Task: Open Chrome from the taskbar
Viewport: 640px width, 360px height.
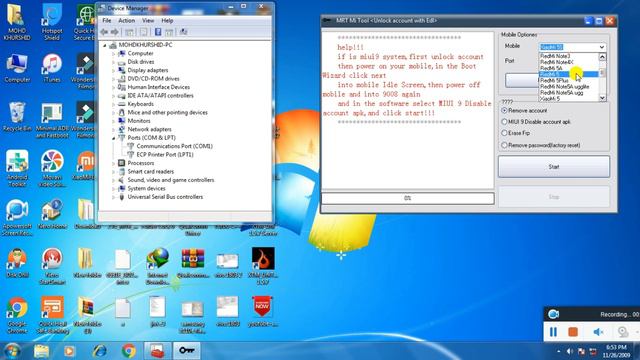Action: (x=129, y=351)
